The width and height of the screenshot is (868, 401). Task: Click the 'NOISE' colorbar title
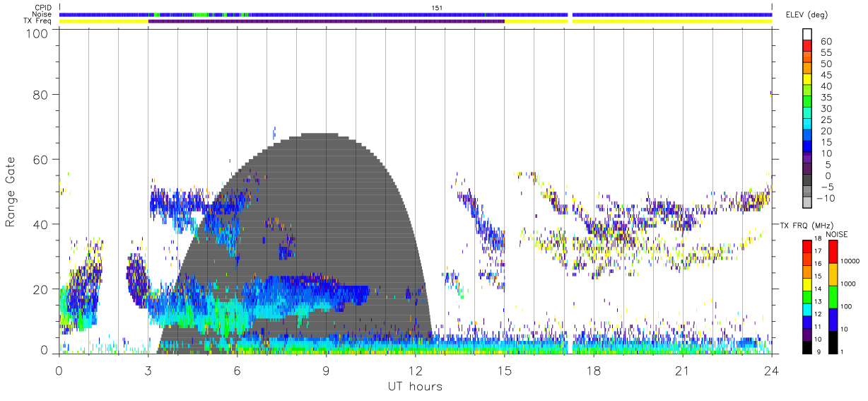836,234
